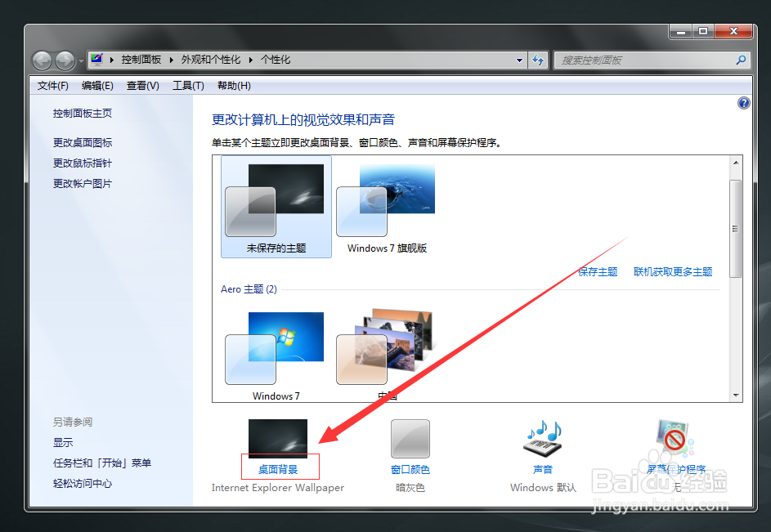The width and height of the screenshot is (771, 532).
Task: Click the 声音 music keyboard icon
Action: coord(543,438)
